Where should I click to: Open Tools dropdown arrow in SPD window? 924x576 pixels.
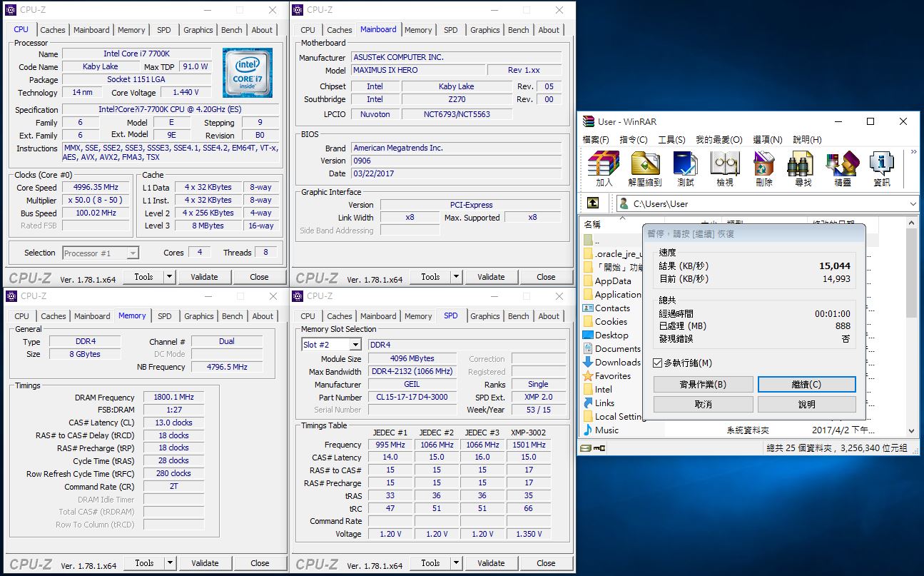pyautogui.click(x=457, y=563)
